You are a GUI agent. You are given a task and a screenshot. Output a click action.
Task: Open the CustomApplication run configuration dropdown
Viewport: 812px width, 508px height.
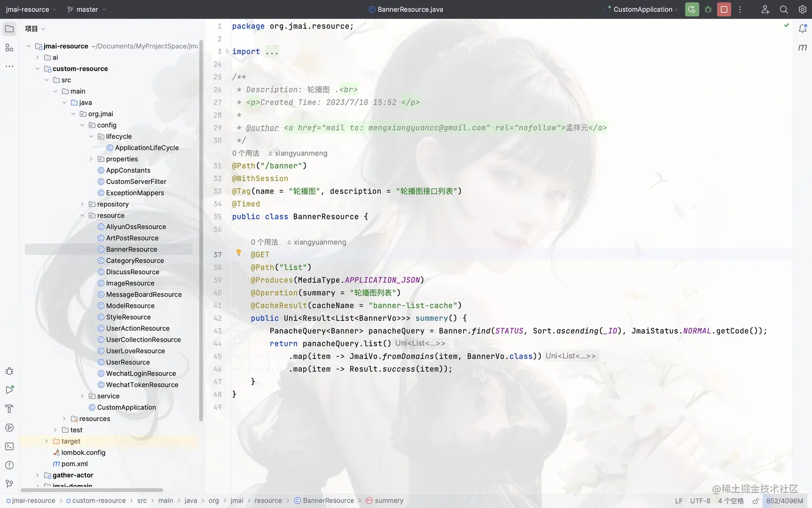click(641, 9)
